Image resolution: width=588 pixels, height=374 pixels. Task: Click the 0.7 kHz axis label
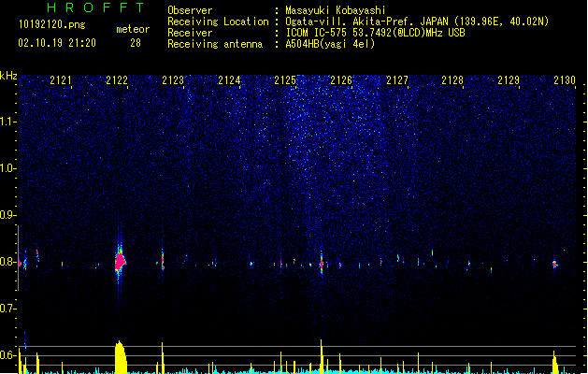(x=7, y=309)
